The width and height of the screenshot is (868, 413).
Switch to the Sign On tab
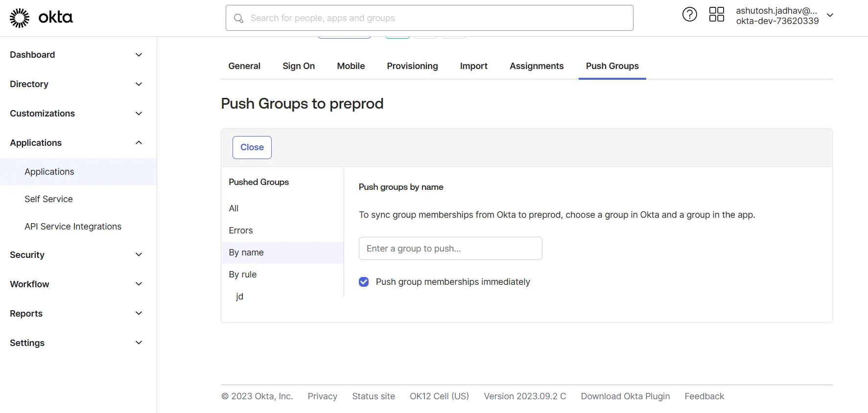pos(299,66)
